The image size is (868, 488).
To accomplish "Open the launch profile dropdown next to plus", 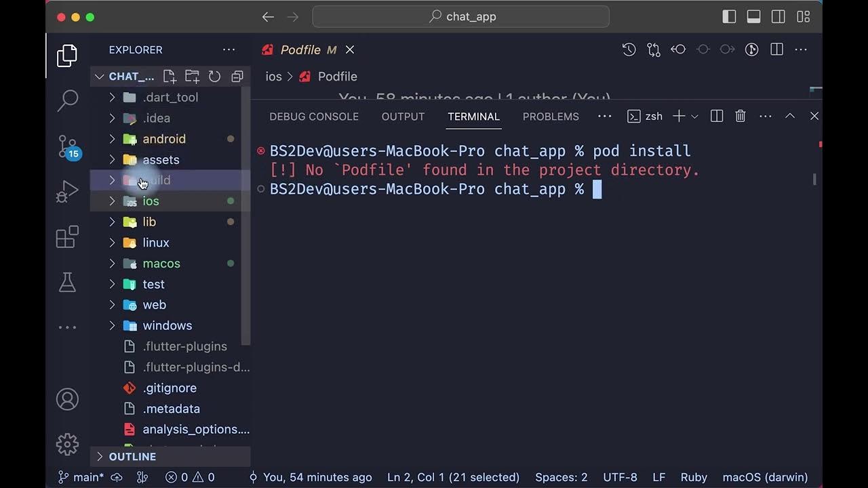I will 694,117.
